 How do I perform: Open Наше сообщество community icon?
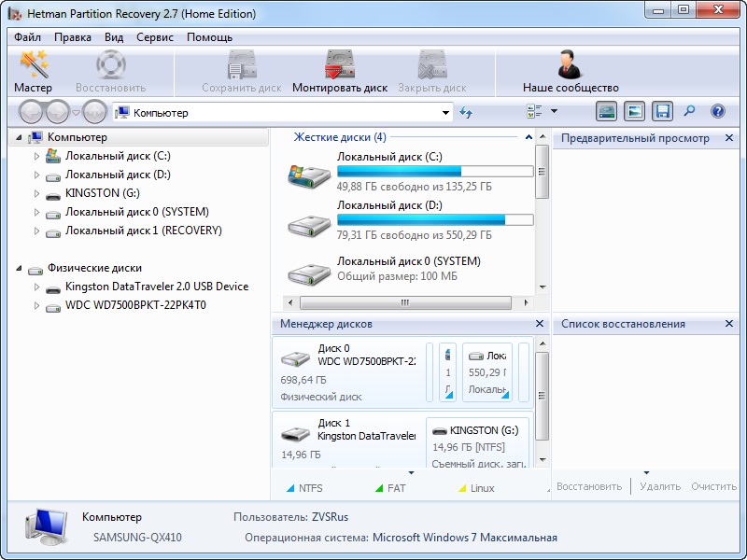571,72
